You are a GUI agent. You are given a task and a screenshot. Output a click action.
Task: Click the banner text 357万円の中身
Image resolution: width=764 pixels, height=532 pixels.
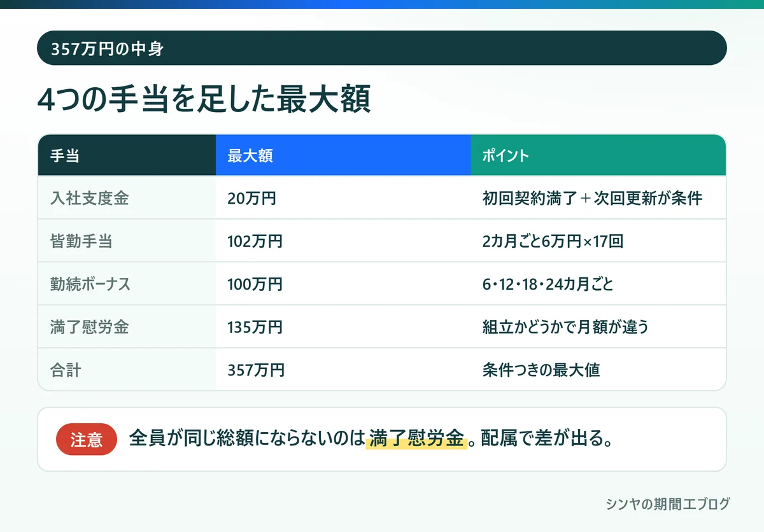[107, 48]
